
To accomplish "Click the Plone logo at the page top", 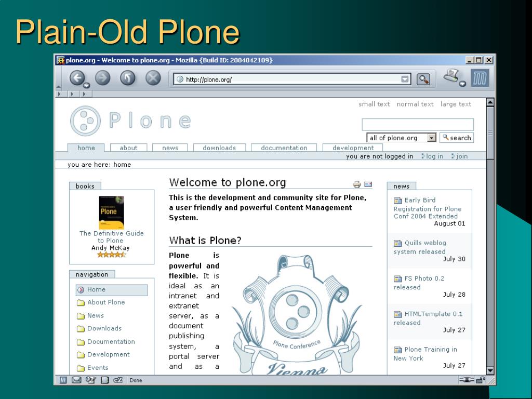I will 130,121.
